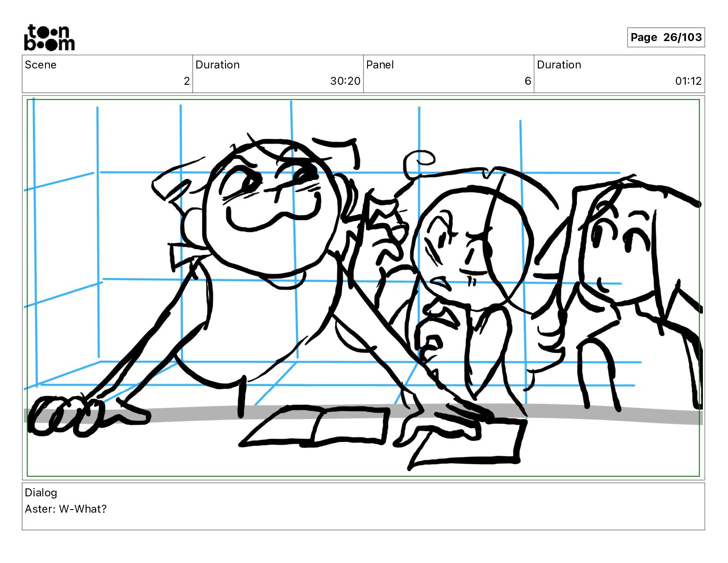Viewport: 728px width, 563px height.
Task: Click the scene duration value 30:20
Action: pyautogui.click(x=345, y=81)
